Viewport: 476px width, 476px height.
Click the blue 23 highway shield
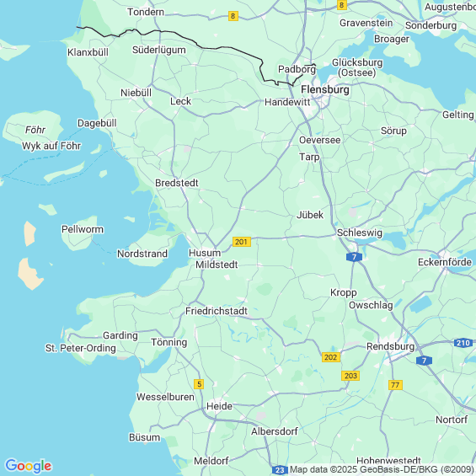tap(280, 471)
